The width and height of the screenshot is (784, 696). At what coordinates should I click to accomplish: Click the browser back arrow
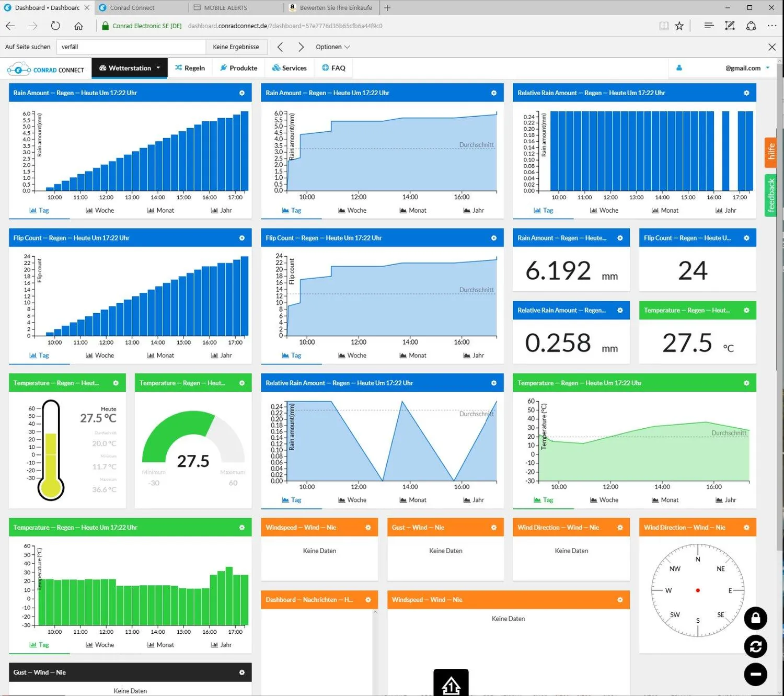(x=10, y=26)
